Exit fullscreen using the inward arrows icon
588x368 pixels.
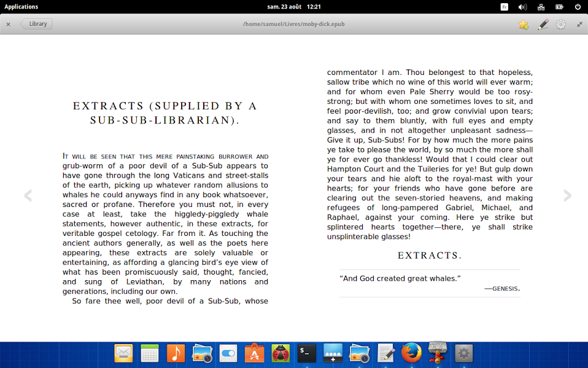tap(579, 25)
